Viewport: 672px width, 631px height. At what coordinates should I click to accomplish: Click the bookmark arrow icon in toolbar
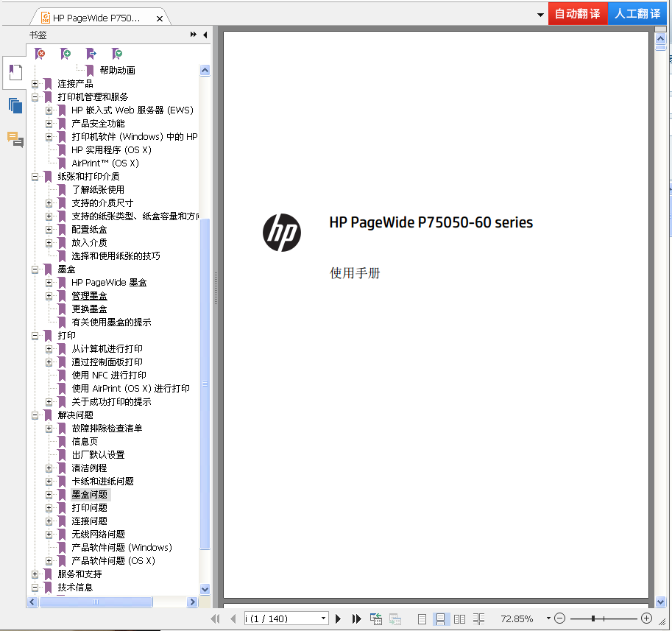click(x=91, y=53)
